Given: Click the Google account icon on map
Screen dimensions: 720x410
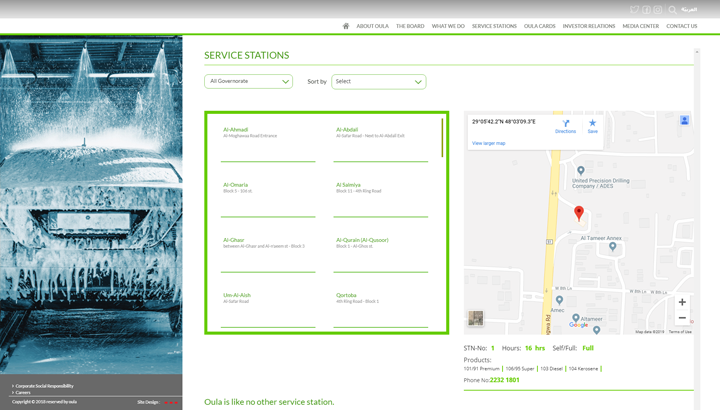Looking at the screenshot, I should point(684,120).
